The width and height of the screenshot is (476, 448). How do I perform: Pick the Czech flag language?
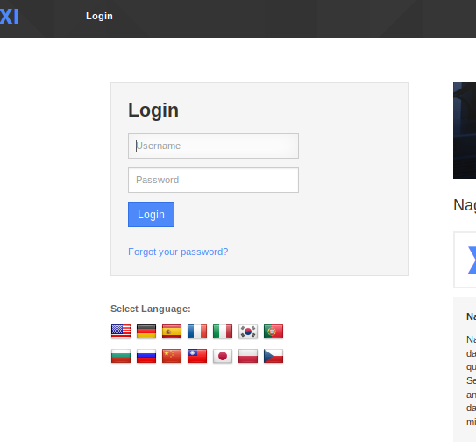pyautogui.click(x=274, y=356)
